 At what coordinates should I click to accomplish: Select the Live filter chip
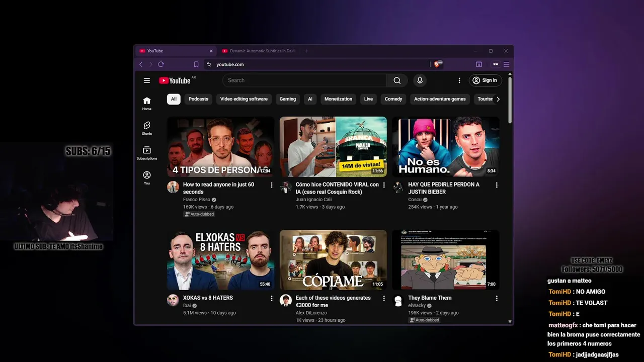pos(368,99)
